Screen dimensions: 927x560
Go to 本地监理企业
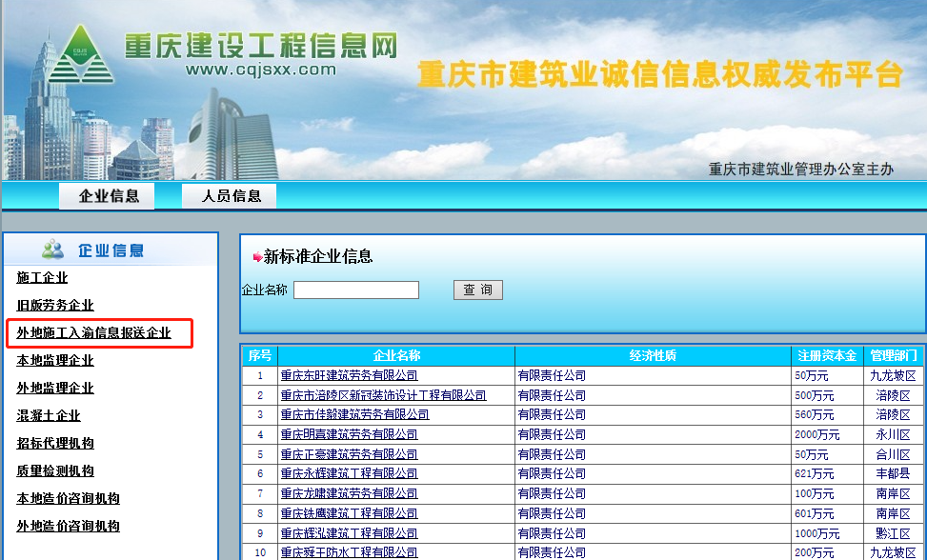pos(55,361)
